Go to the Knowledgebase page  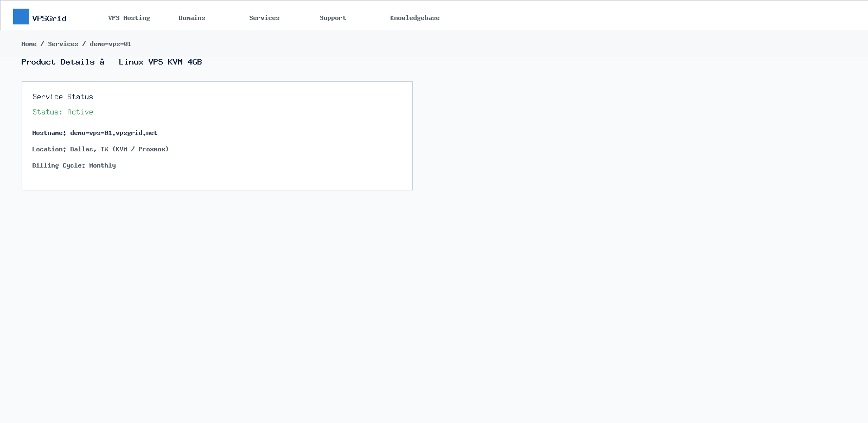tap(415, 18)
